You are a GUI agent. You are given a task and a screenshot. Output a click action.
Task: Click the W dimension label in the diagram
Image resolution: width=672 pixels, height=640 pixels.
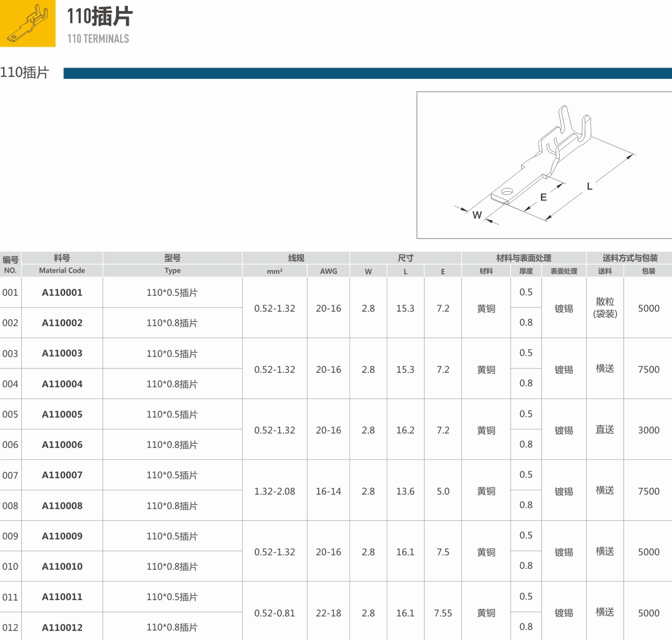tap(477, 215)
